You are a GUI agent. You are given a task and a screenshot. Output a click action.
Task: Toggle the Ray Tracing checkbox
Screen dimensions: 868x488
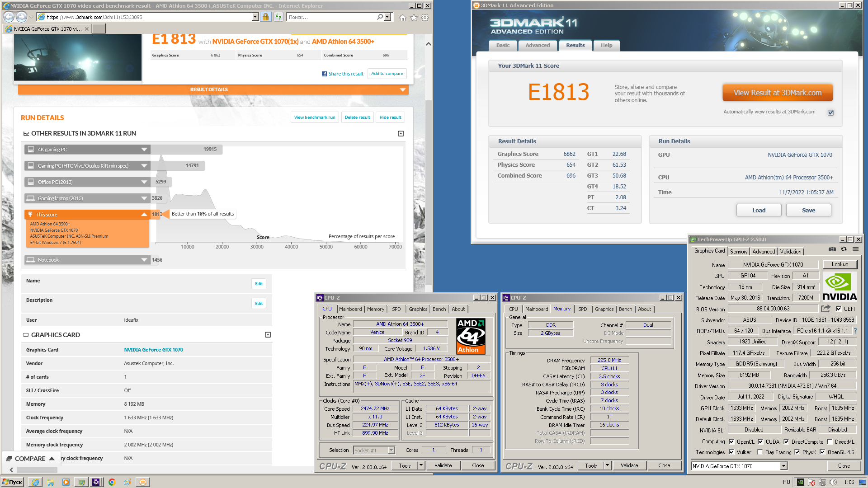(760, 452)
